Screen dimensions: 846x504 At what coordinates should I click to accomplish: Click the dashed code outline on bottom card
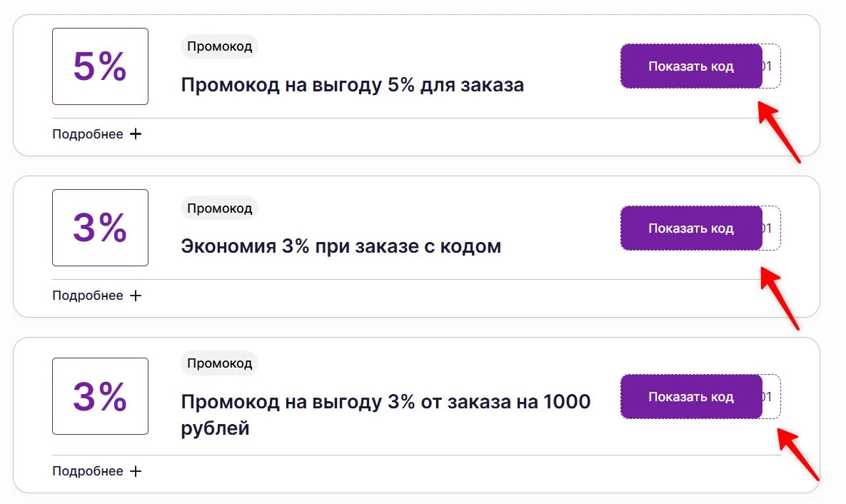point(772,396)
